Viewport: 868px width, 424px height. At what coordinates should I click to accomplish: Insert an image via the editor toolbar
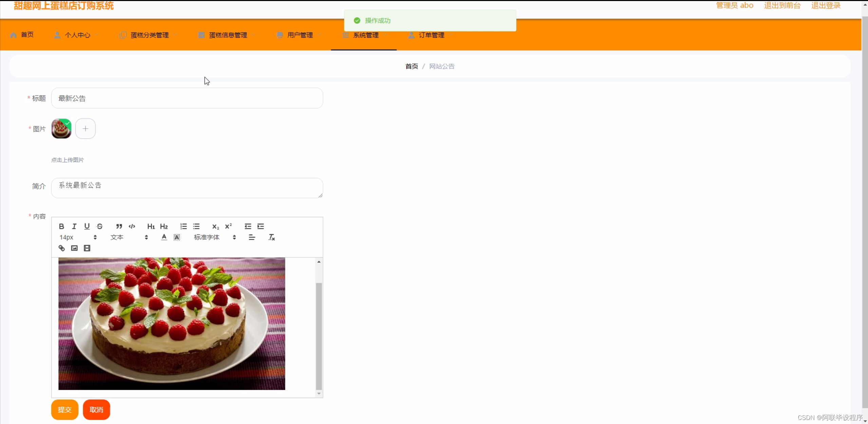coord(74,248)
